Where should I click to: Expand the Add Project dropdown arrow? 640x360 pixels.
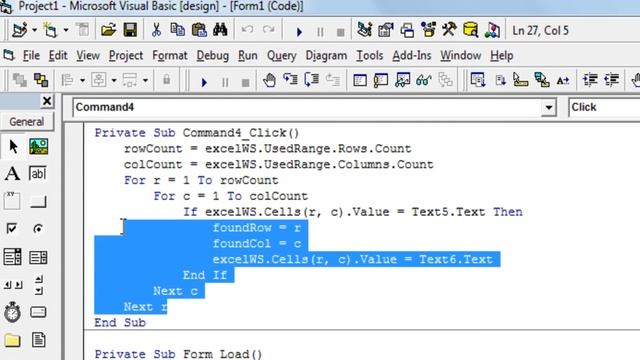click(x=34, y=30)
